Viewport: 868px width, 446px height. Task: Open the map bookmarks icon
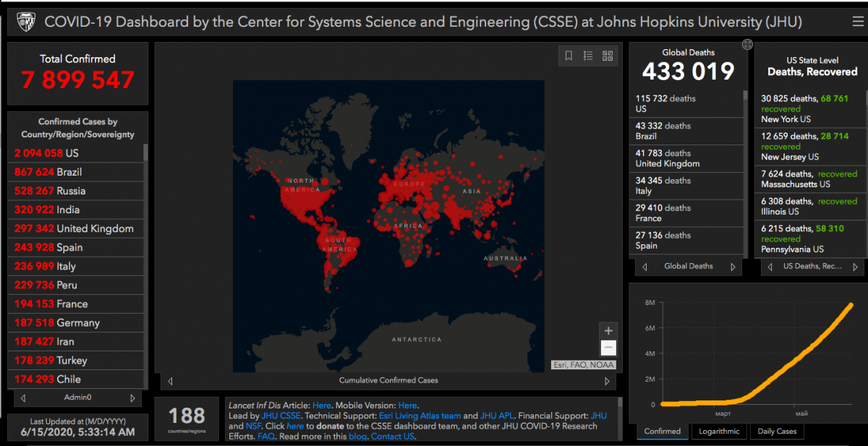tap(569, 56)
